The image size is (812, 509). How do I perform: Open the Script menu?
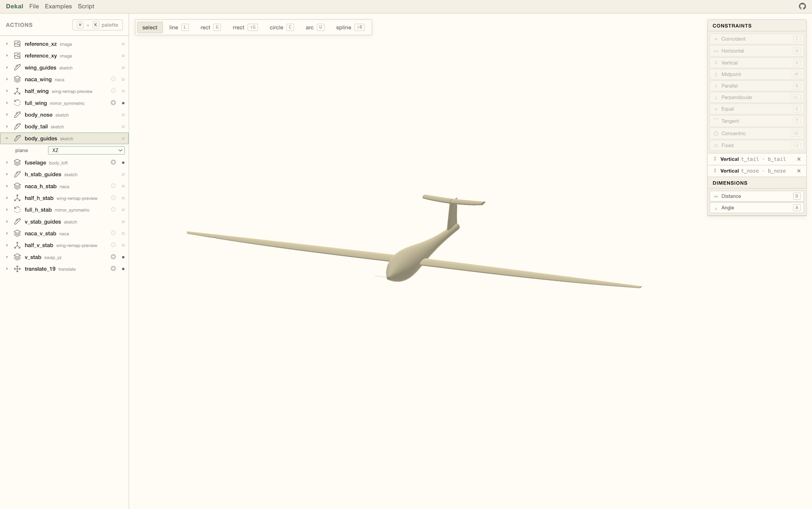point(86,6)
